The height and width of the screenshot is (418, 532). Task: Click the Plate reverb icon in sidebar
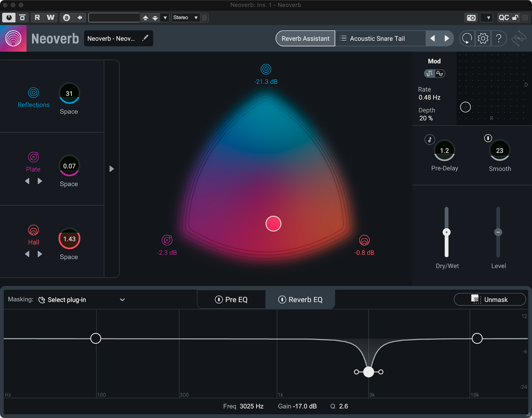[34, 157]
